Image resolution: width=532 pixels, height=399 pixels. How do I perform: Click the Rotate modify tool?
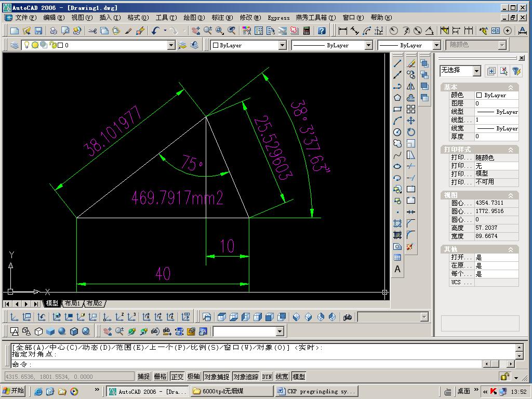pos(411,132)
